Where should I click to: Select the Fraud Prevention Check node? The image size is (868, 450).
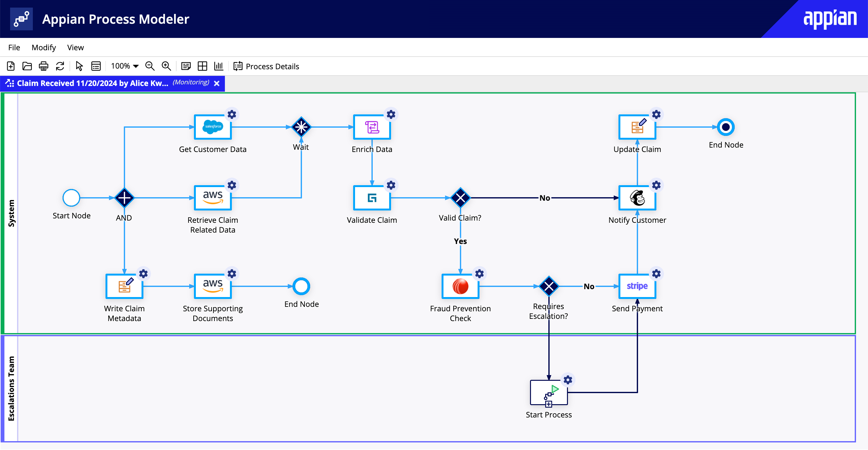click(461, 287)
